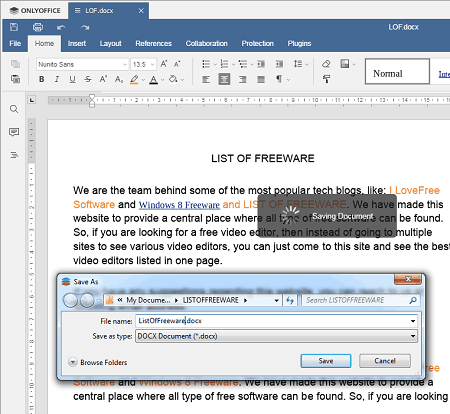
Task: Open the navigation headings panel
Action: 14,155
